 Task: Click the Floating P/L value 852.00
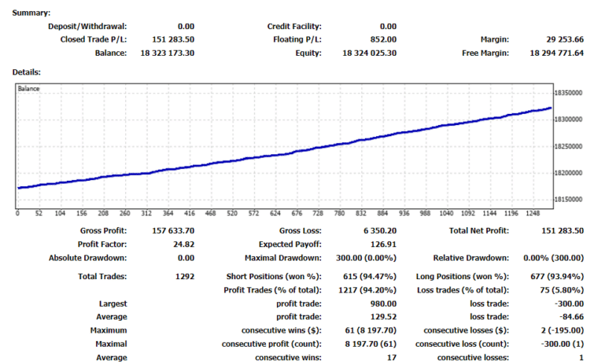tap(383, 39)
